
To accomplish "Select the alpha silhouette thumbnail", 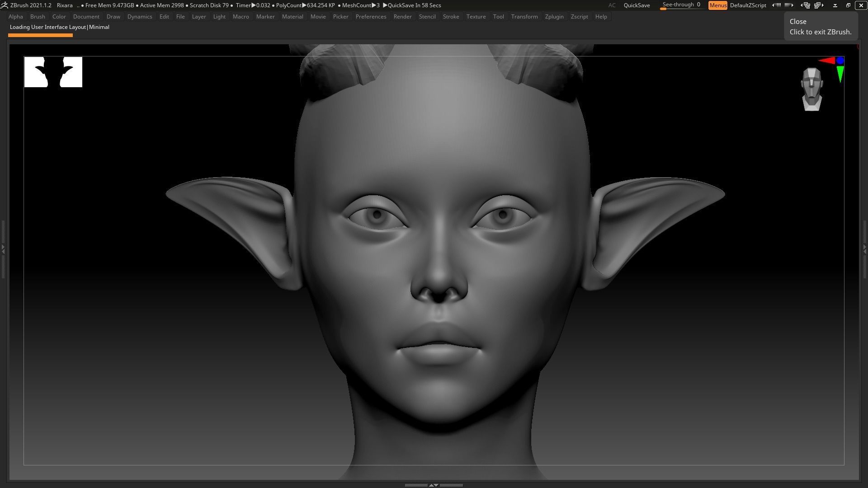I will click(53, 72).
